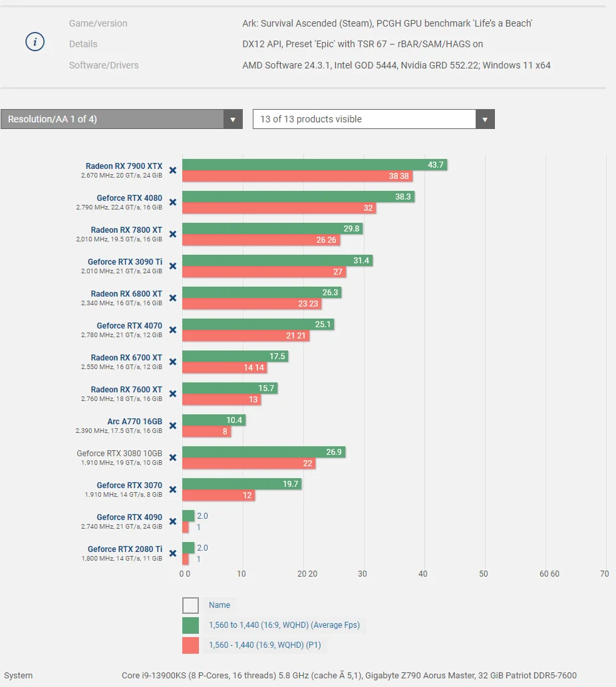
Task: Click the Geforce RTX 3080 10GB label
Action: click(119, 454)
